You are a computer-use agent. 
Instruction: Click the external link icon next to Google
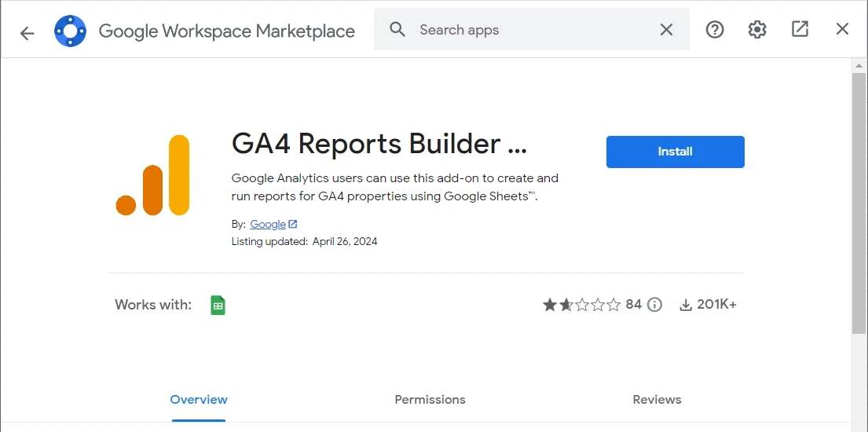click(293, 224)
